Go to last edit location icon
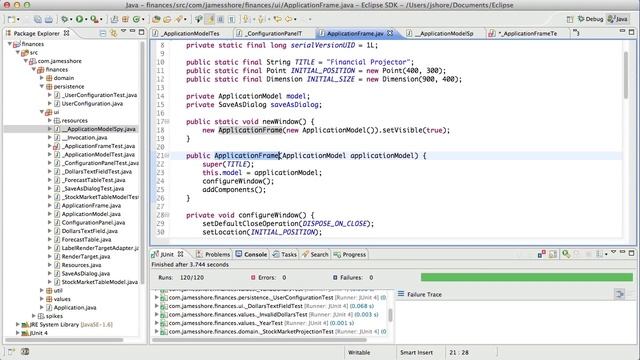The height and width of the screenshot is (360, 640). 278,19
